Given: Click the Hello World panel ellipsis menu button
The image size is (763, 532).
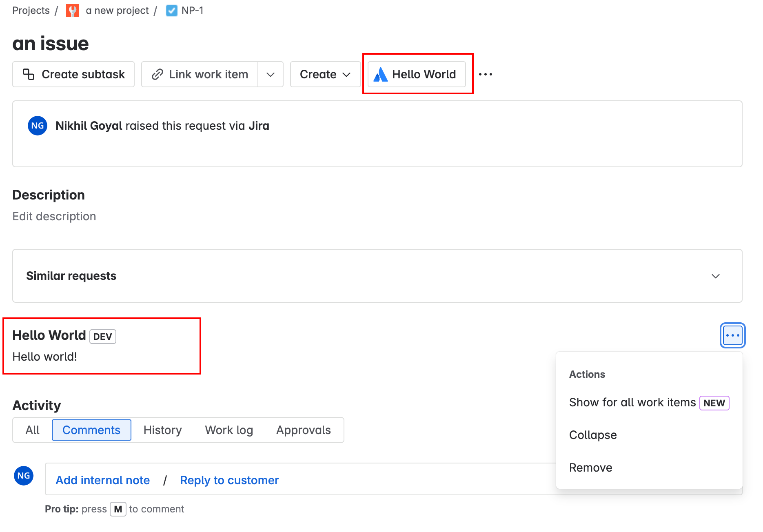Looking at the screenshot, I should pyautogui.click(x=732, y=335).
